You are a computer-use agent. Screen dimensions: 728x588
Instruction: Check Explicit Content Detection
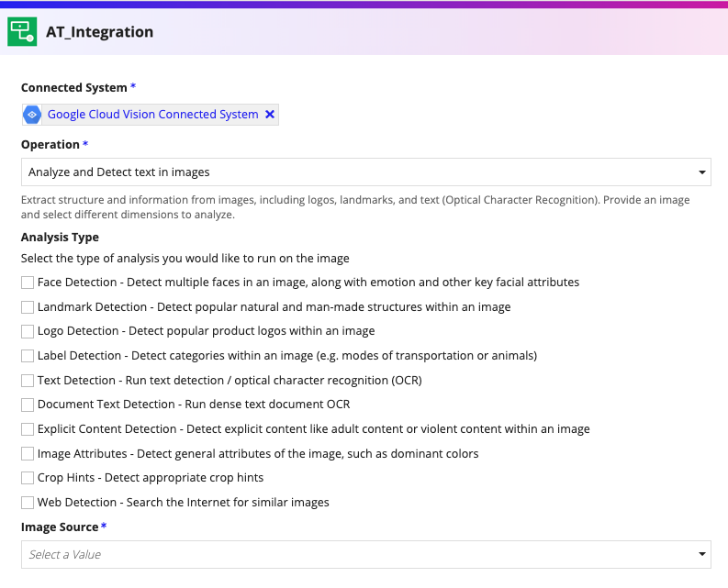[28, 429]
